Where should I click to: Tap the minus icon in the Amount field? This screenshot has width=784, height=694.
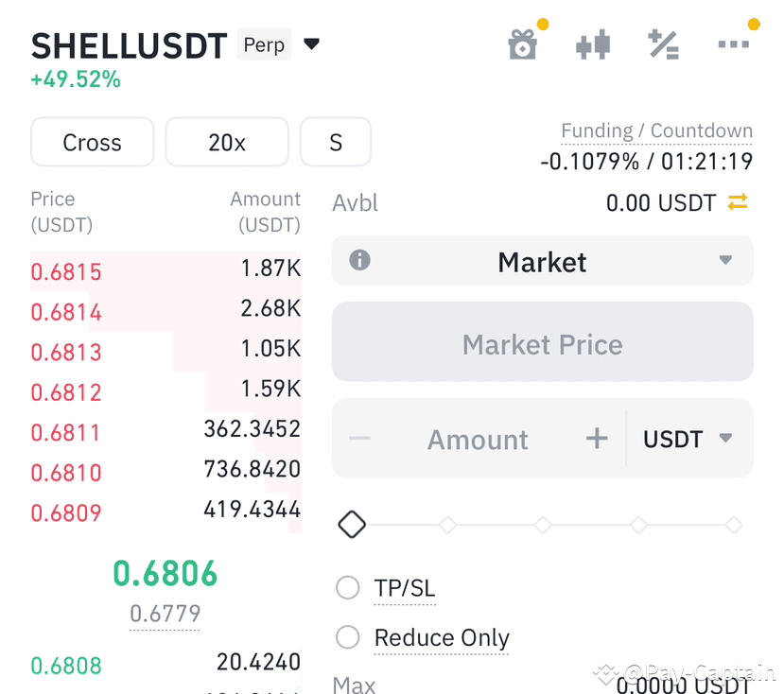click(360, 438)
